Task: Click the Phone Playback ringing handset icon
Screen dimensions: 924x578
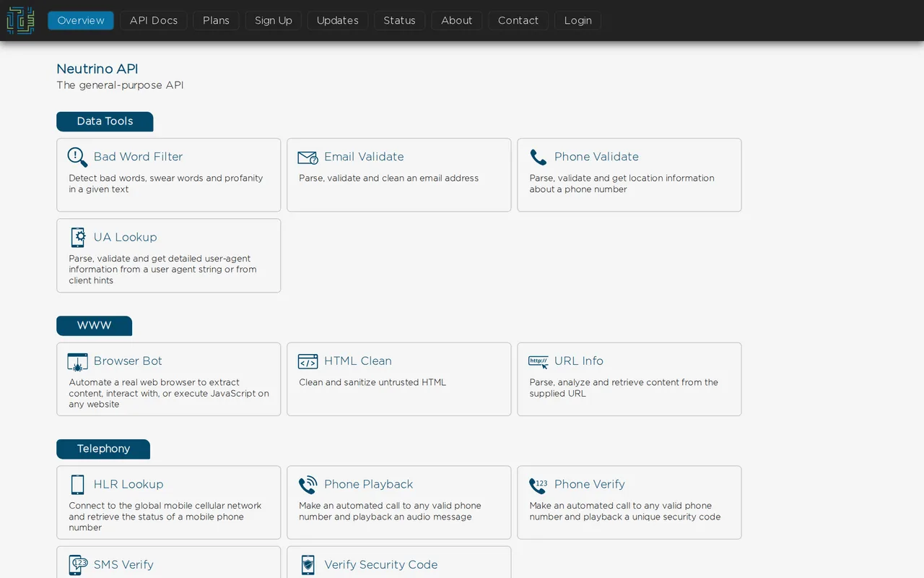Action: coord(308,485)
